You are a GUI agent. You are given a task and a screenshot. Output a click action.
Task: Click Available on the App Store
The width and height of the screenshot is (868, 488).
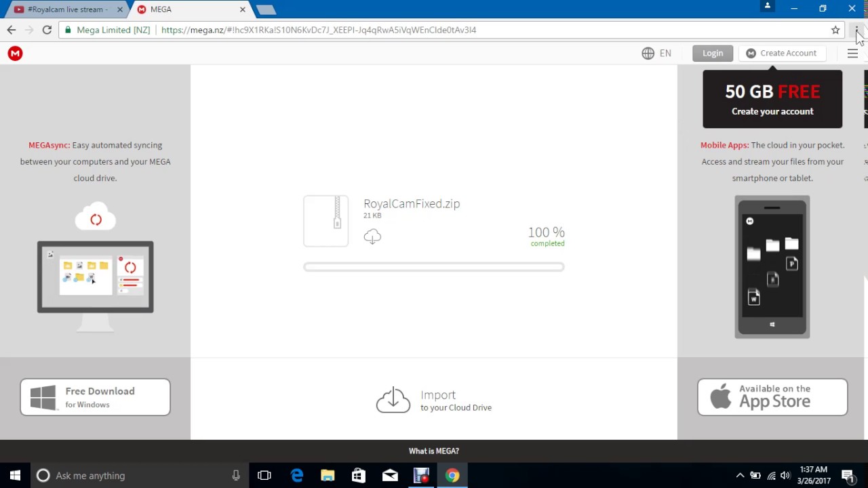coord(772,397)
